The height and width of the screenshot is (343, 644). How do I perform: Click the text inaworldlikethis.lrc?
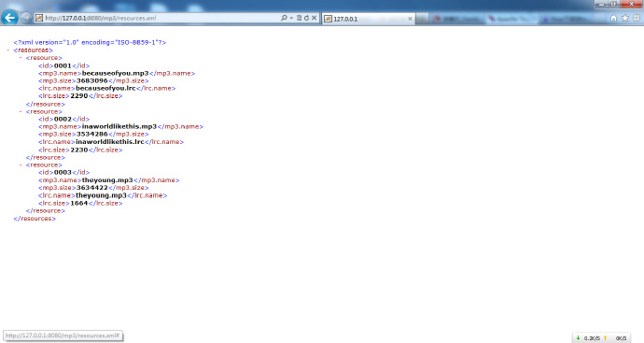[110, 142]
